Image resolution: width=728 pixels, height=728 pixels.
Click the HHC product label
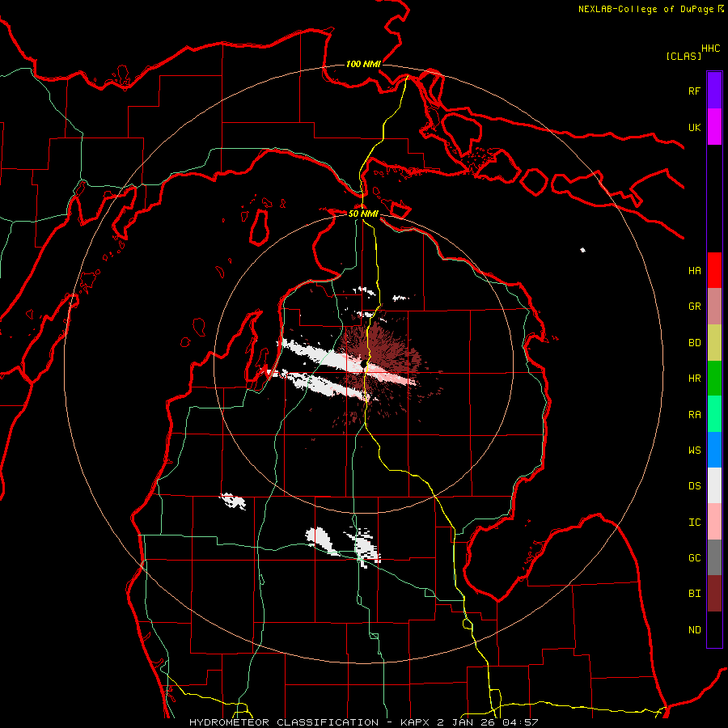click(711, 49)
